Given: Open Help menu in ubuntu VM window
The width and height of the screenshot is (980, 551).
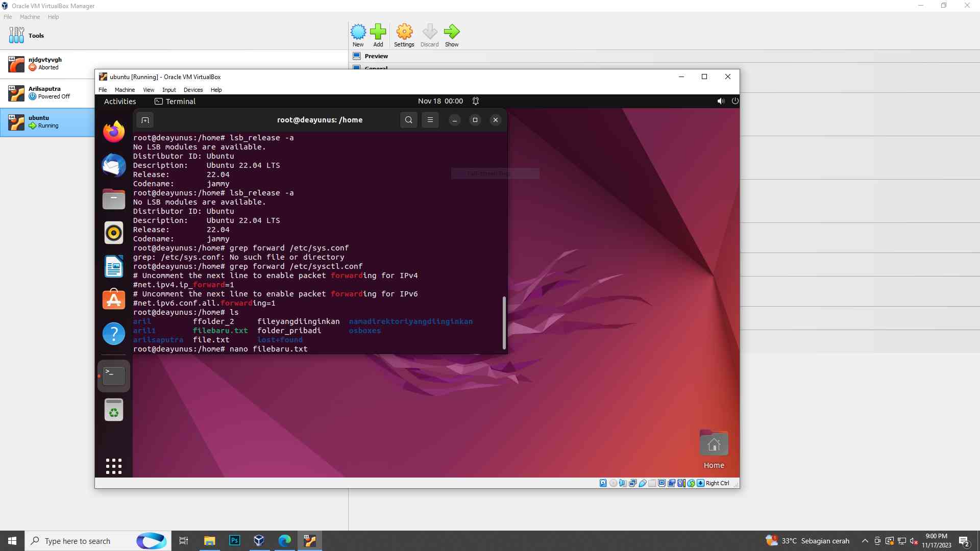Looking at the screenshot, I should click(x=216, y=90).
